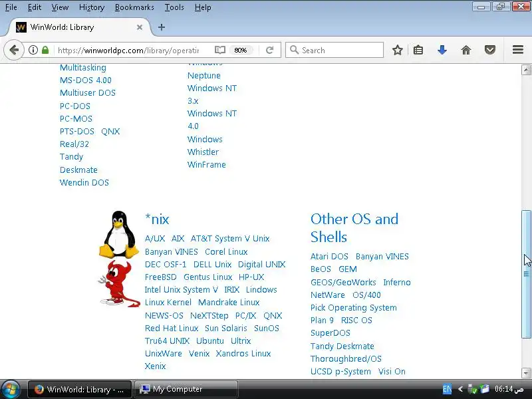Open the Windows Start orb
Screen dimensions: 532x399
[11, 389]
